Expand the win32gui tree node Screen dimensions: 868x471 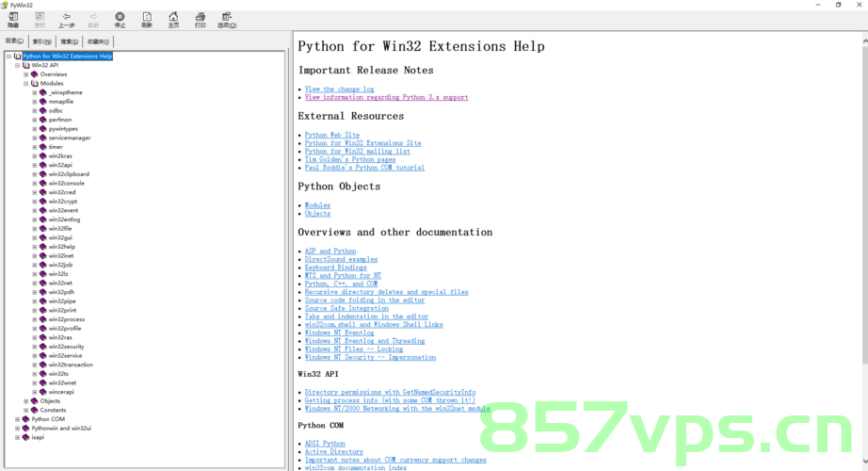[x=34, y=237]
